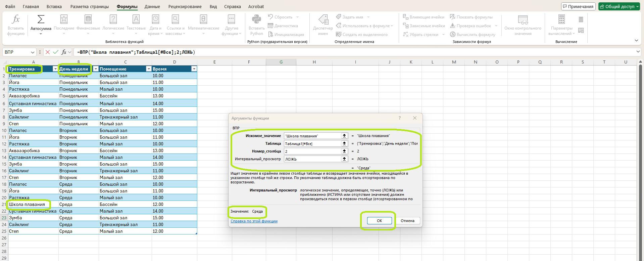Open the Финансовые functions icon
This screenshot has width=644, height=261.
[x=88, y=19]
